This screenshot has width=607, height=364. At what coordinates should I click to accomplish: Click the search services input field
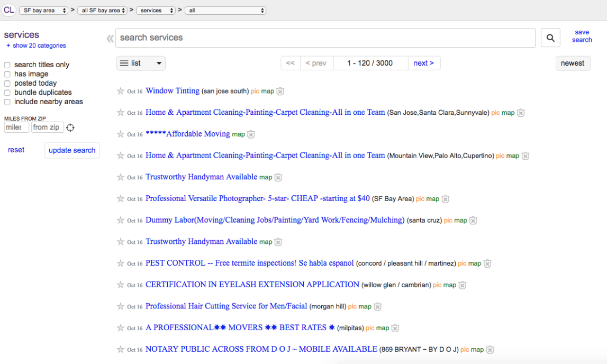pos(325,38)
